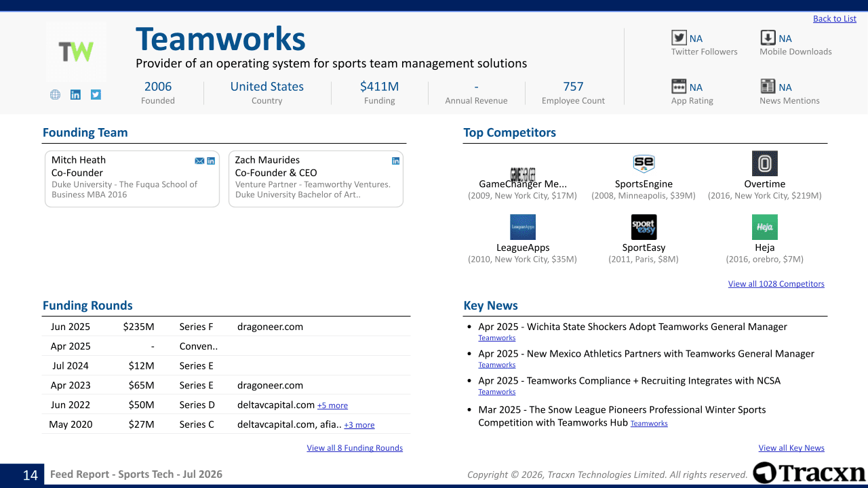The height and width of the screenshot is (488, 868).
Task: Open Teamworks LinkedIn icon under the logo
Action: [75, 95]
